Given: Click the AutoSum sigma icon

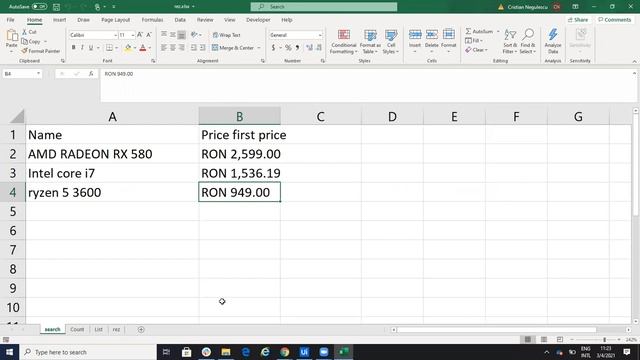Looking at the screenshot, I should pyautogui.click(x=469, y=31).
